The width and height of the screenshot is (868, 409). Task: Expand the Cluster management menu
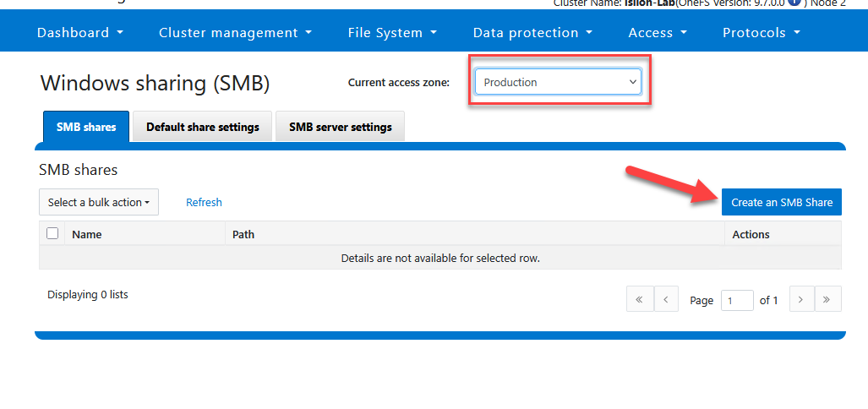235,33
